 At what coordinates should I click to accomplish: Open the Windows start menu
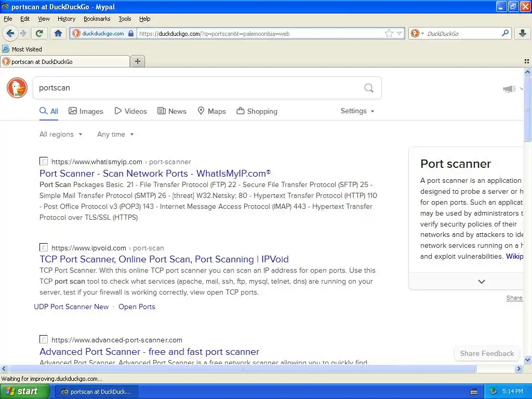click(24, 392)
